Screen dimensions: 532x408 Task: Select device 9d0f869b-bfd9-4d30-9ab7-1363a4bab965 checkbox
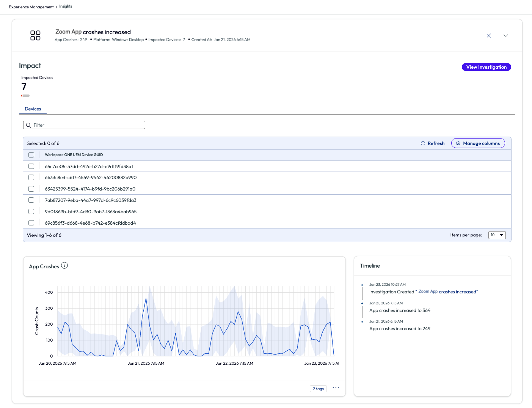point(31,211)
